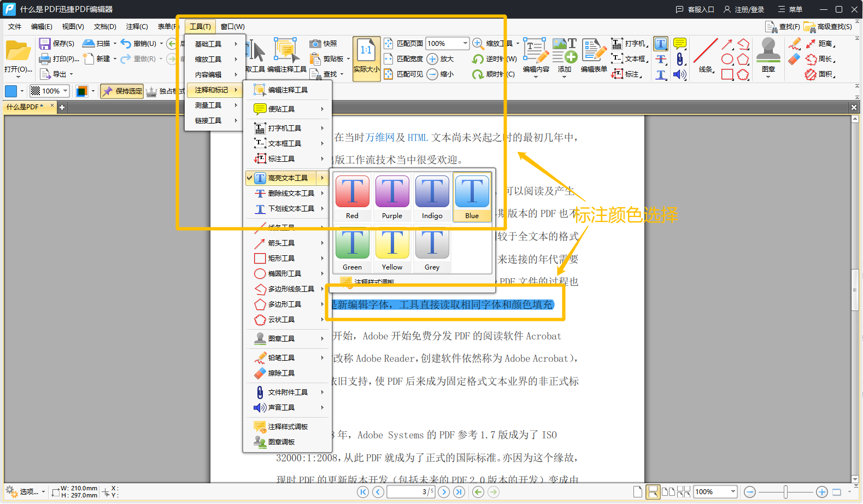863x504 pixels.
Task: Go to last page navigation icon
Action: click(x=459, y=492)
